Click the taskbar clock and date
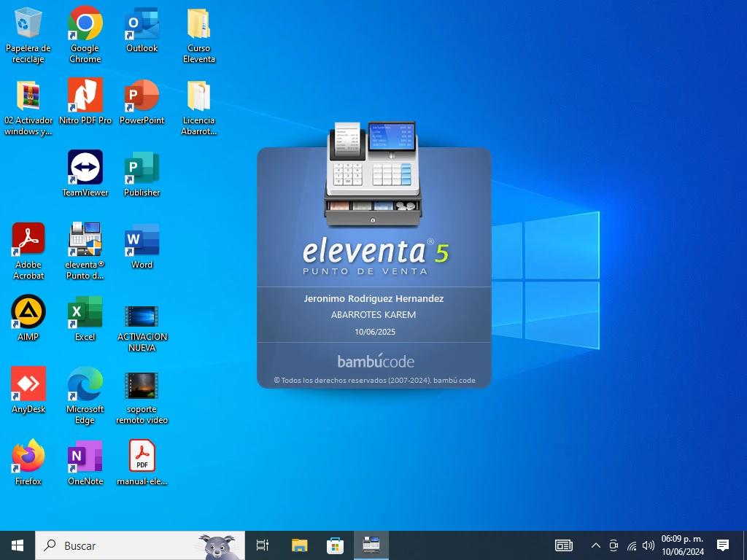Screen dimensions: 747x560 (x=682, y=545)
